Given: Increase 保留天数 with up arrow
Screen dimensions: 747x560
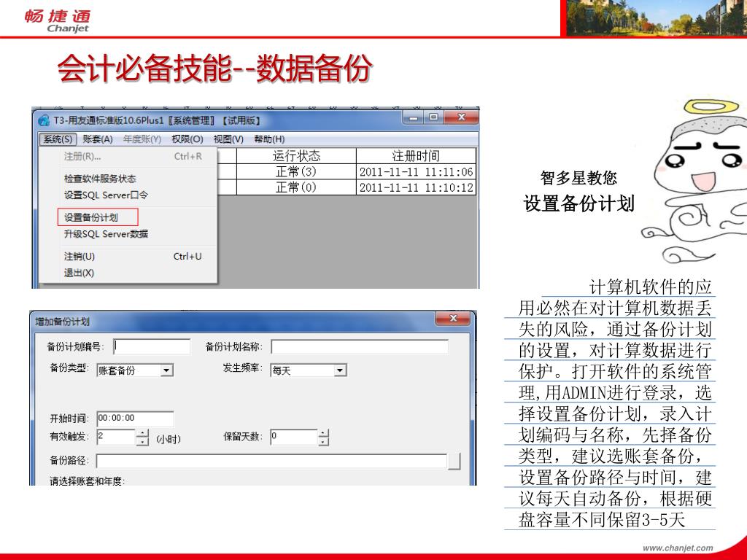Looking at the screenshot, I should point(323,433).
